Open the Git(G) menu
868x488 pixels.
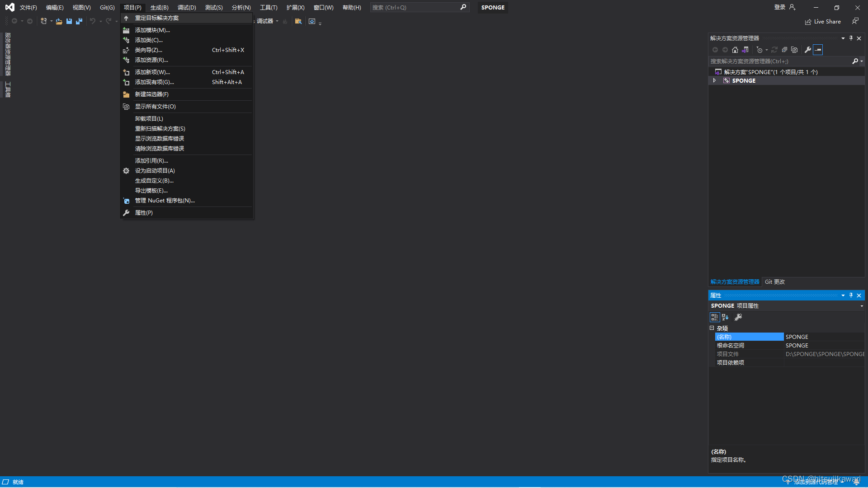pyautogui.click(x=107, y=7)
